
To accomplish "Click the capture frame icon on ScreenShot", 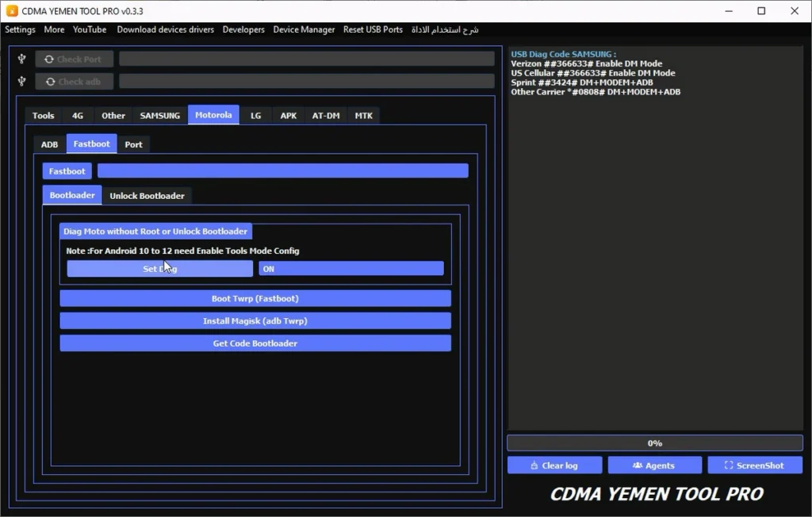I will tap(729, 465).
